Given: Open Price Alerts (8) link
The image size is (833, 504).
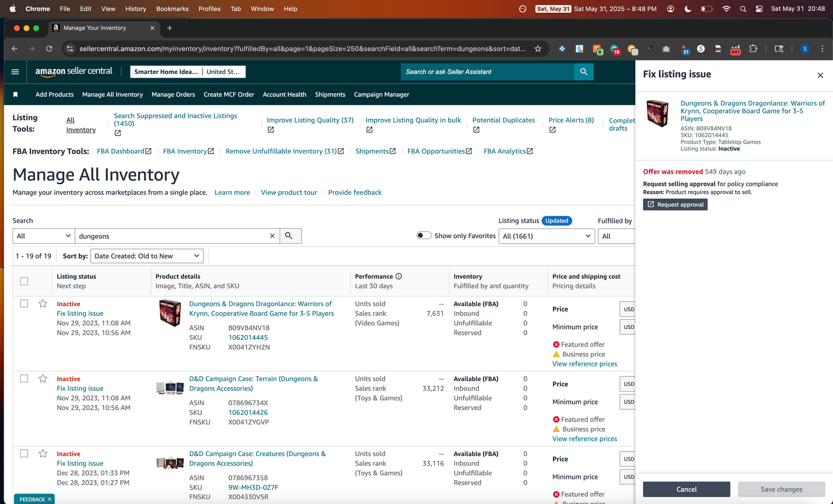Looking at the screenshot, I should click(571, 120).
